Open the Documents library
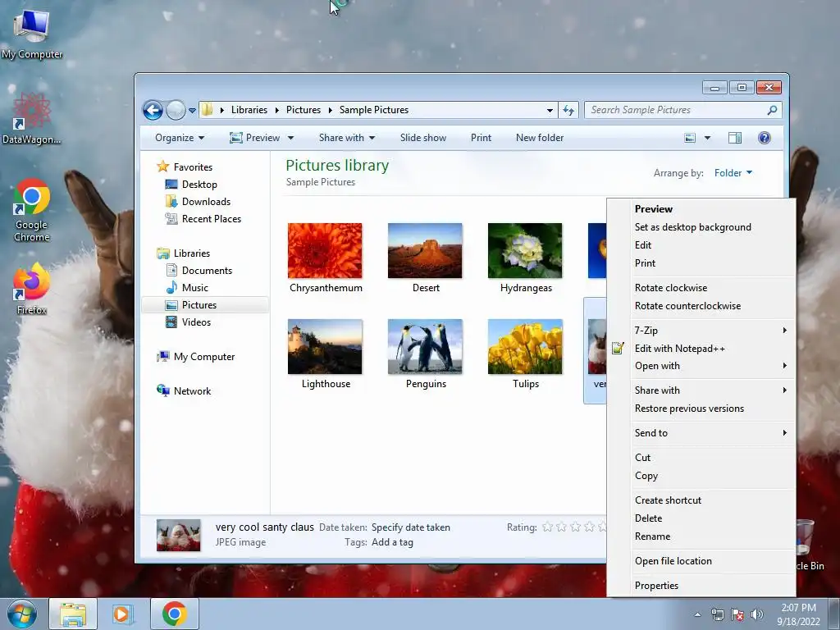Image resolution: width=840 pixels, height=630 pixels. [207, 271]
